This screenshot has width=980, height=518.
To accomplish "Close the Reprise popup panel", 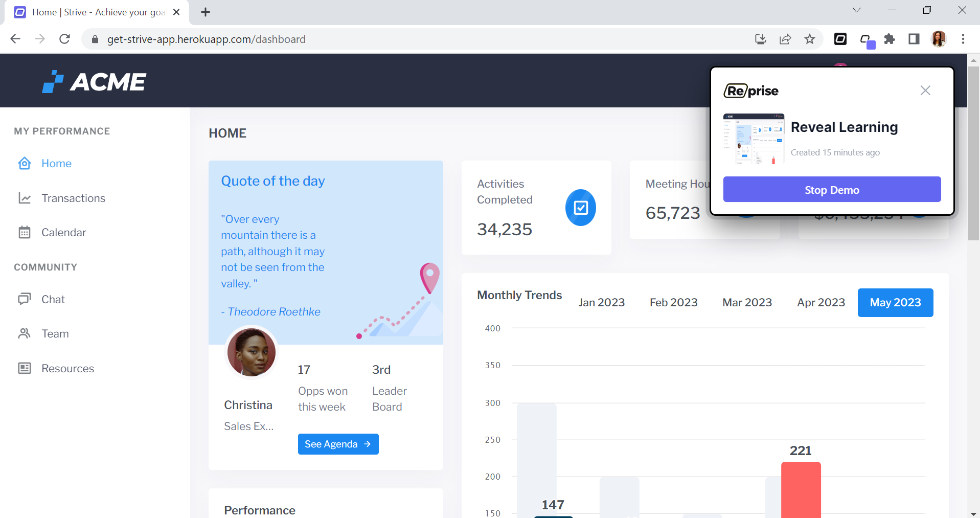I will tap(925, 91).
